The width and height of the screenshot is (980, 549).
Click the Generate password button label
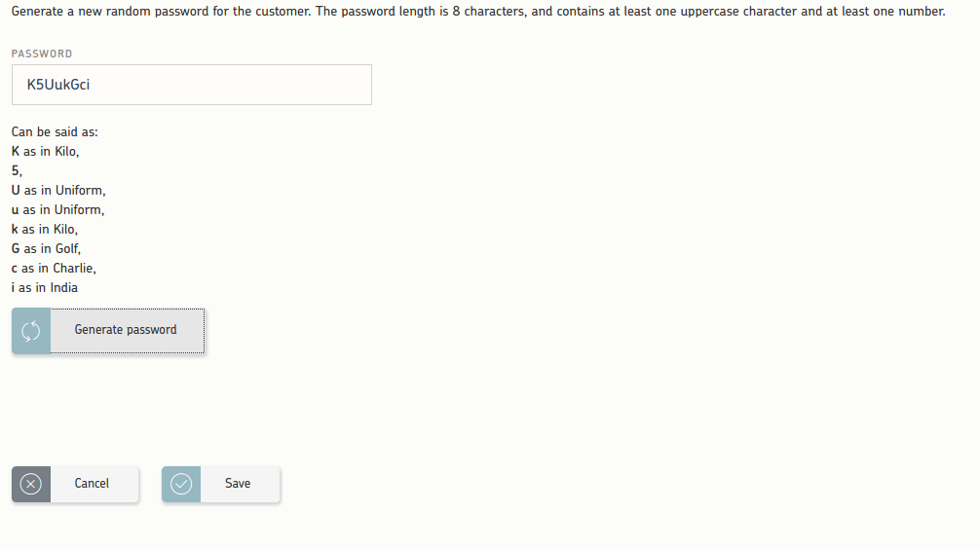[126, 330]
